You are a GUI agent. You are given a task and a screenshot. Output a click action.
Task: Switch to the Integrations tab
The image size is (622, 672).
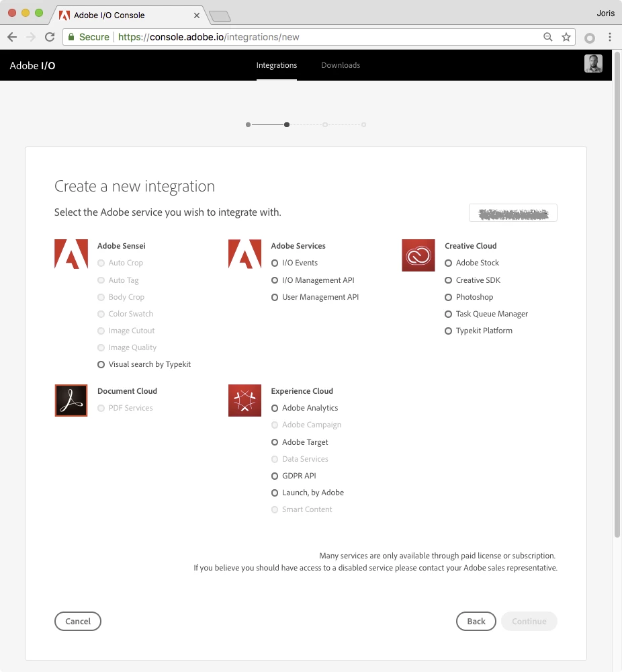click(x=277, y=65)
